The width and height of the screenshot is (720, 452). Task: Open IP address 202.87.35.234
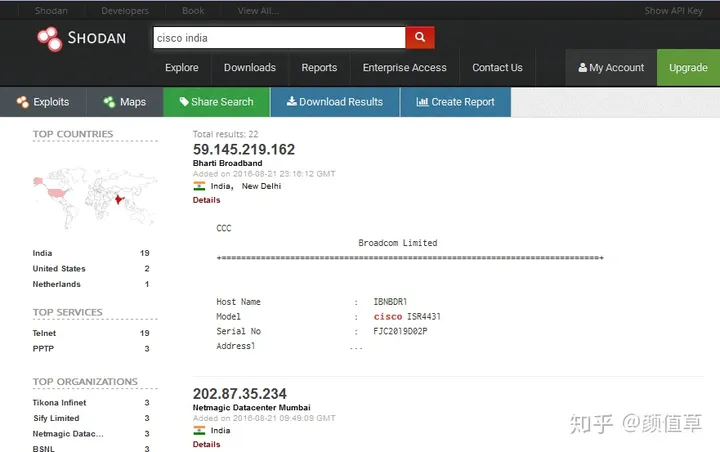click(x=240, y=394)
